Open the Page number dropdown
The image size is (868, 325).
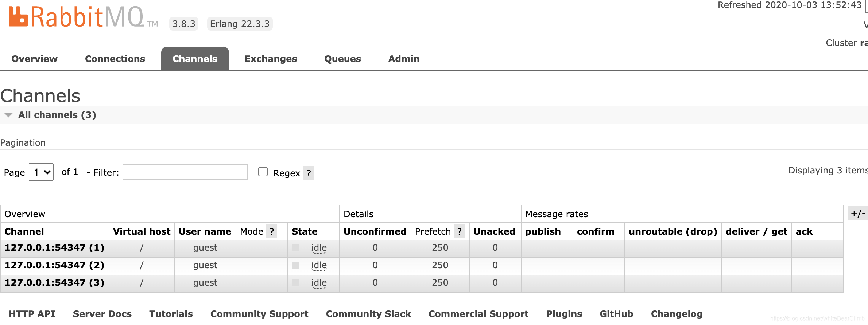[41, 172]
